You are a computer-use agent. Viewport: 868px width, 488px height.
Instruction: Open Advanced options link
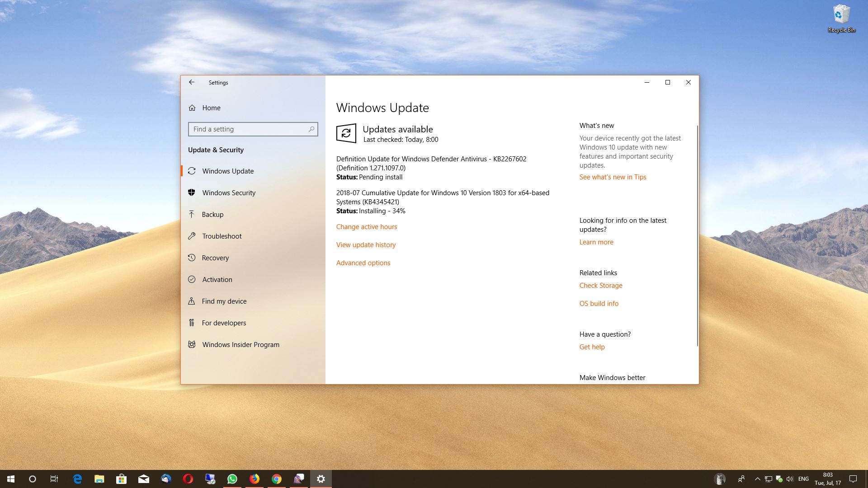tap(363, 263)
